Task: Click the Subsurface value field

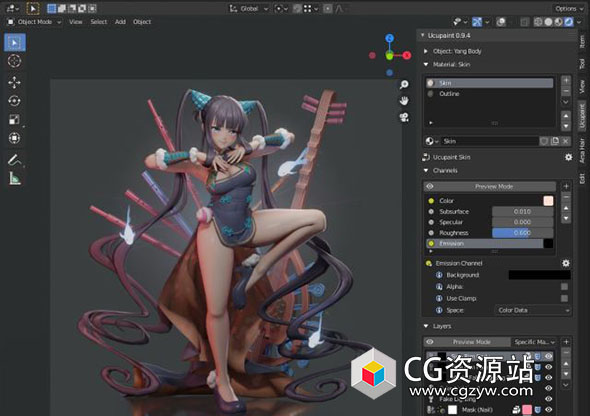Action: [523, 211]
